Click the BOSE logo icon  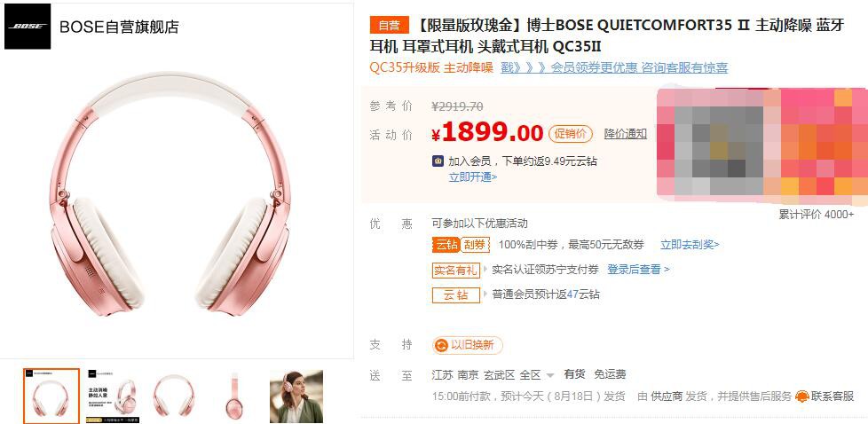[28, 27]
